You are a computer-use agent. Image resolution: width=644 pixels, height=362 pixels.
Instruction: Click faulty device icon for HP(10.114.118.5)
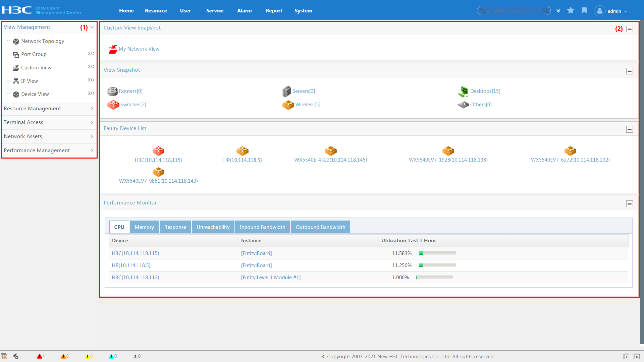coord(242,151)
